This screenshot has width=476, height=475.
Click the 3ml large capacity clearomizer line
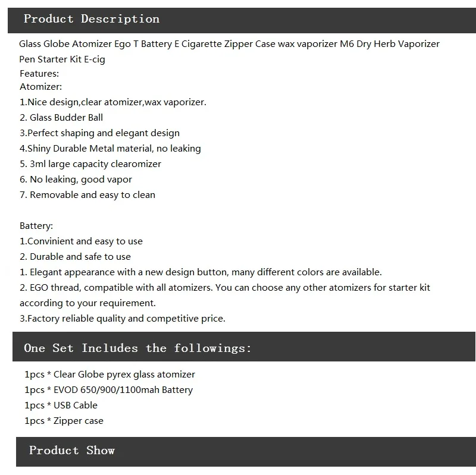pos(90,164)
